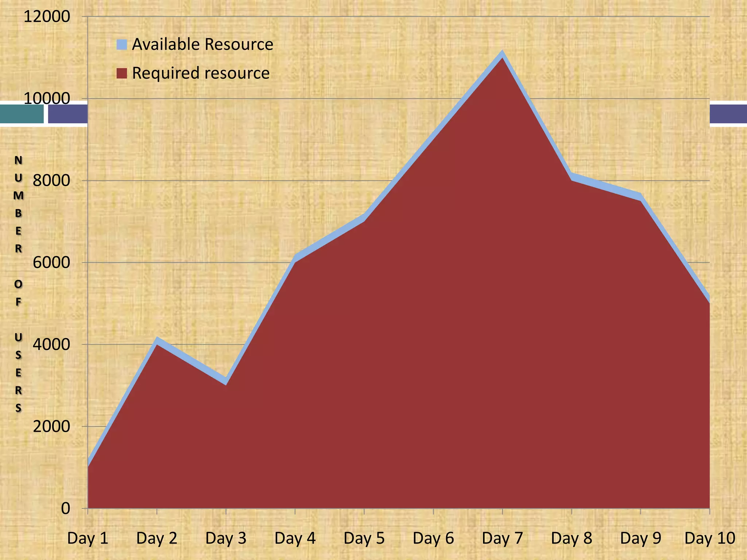The height and width of the screenshot is (560, 747).
Task: Select the 8000 y-axis value
Action: tap(51, 180)
